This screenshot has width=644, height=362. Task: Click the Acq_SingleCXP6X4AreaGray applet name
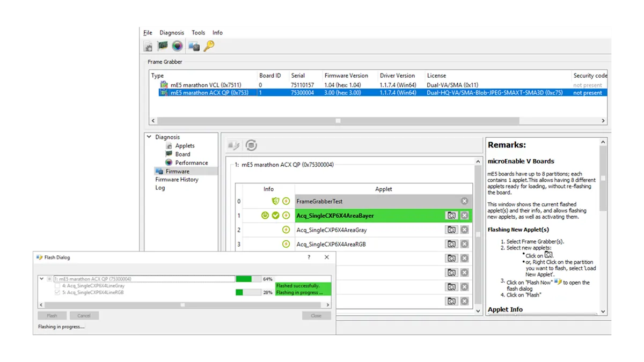332,230
